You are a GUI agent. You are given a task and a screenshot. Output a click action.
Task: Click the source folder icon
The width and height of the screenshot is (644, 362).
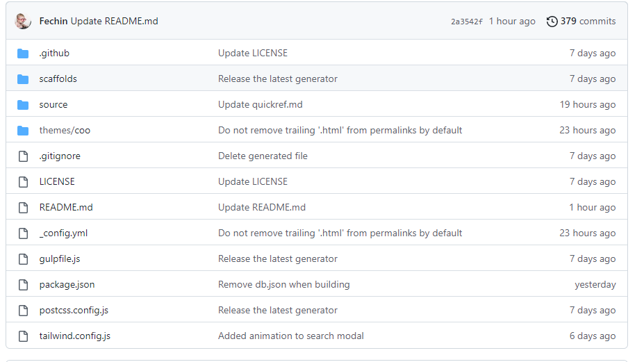pyautogui.click(x=23, y=105)
